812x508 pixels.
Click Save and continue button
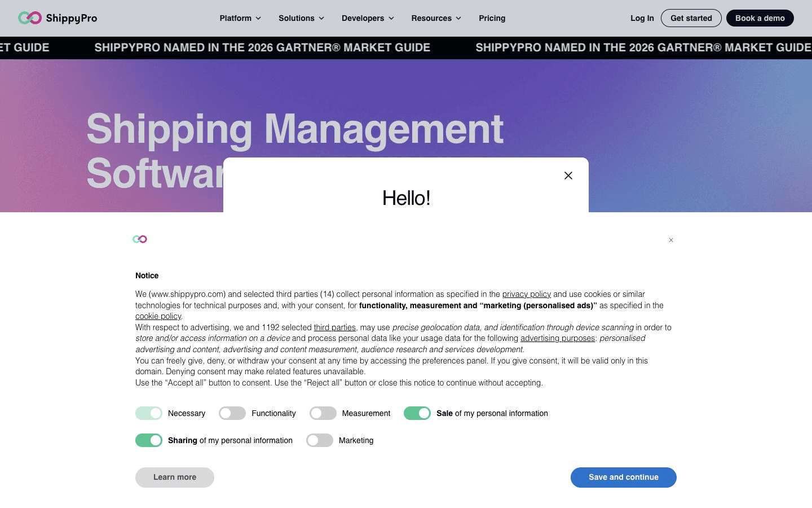click(x=624, y=478)
